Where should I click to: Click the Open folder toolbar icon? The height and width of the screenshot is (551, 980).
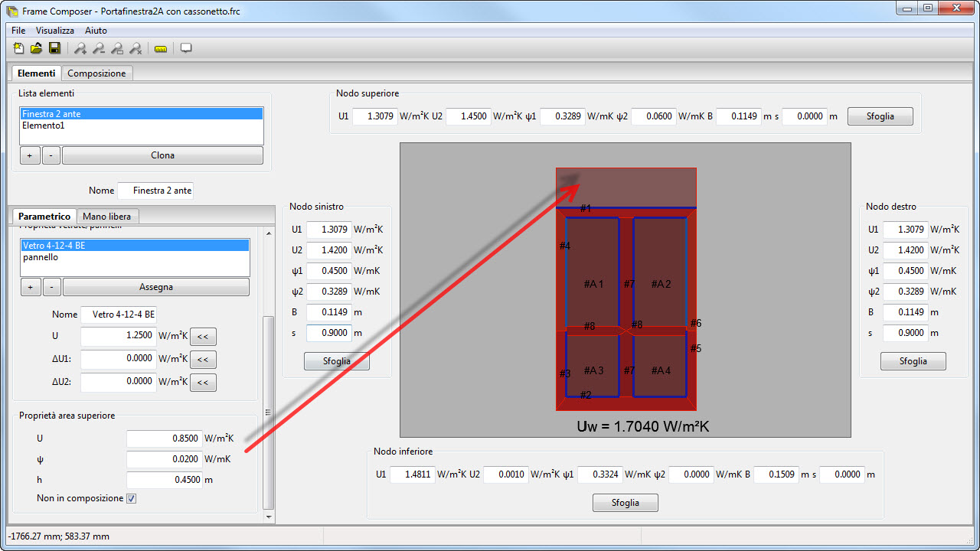point(36,48)
